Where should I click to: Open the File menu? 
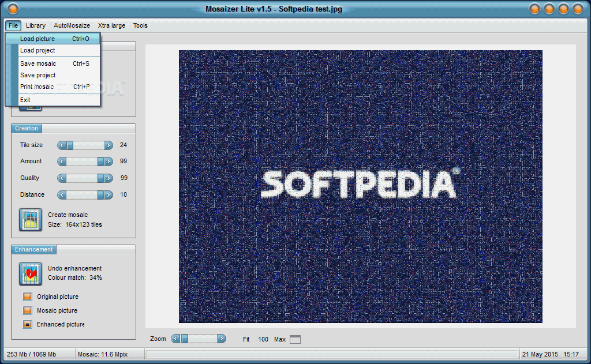pos(13,25)
